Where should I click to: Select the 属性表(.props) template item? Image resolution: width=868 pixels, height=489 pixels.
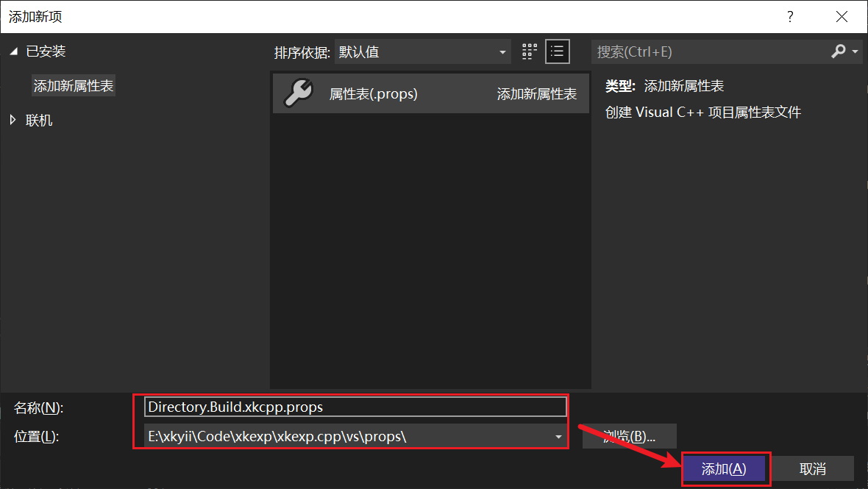tap(430, 93)
